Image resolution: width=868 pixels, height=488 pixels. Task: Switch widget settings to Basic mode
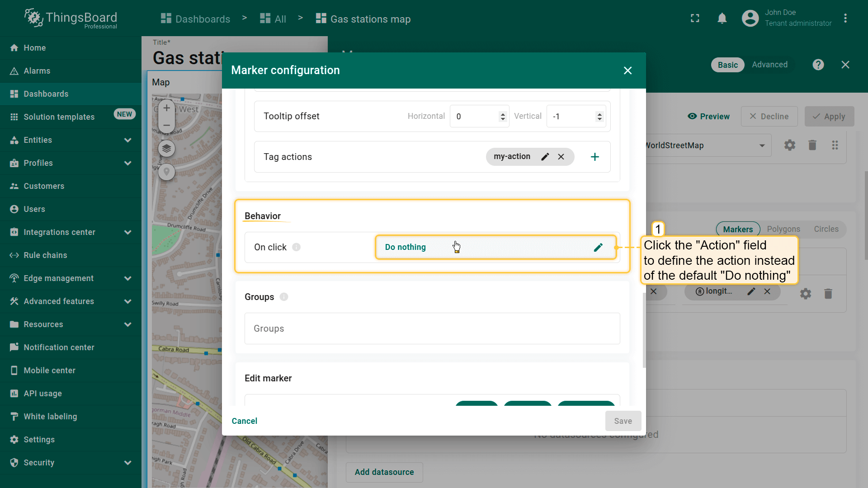pyautogui.click(x=727, y=65)
